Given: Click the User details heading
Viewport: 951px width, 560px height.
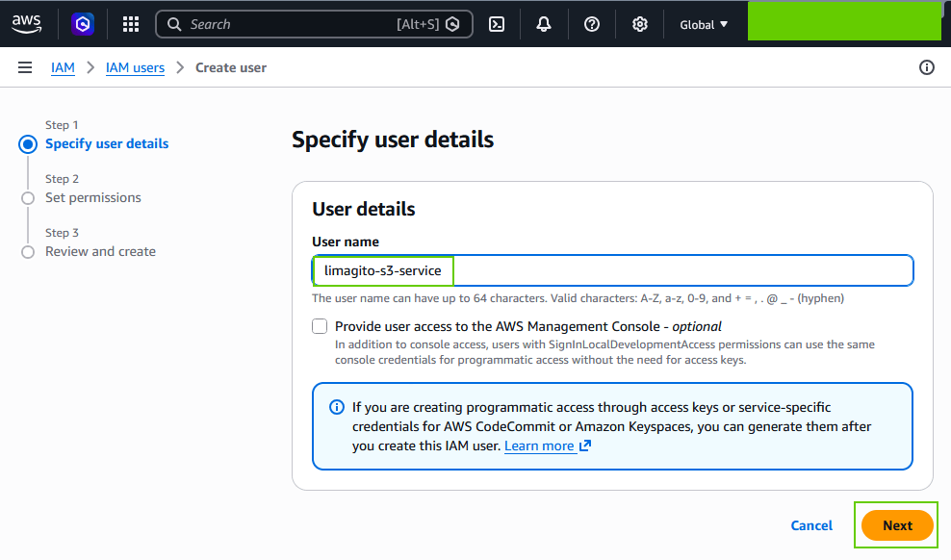Looking at the screenshot, I should 364,209.
